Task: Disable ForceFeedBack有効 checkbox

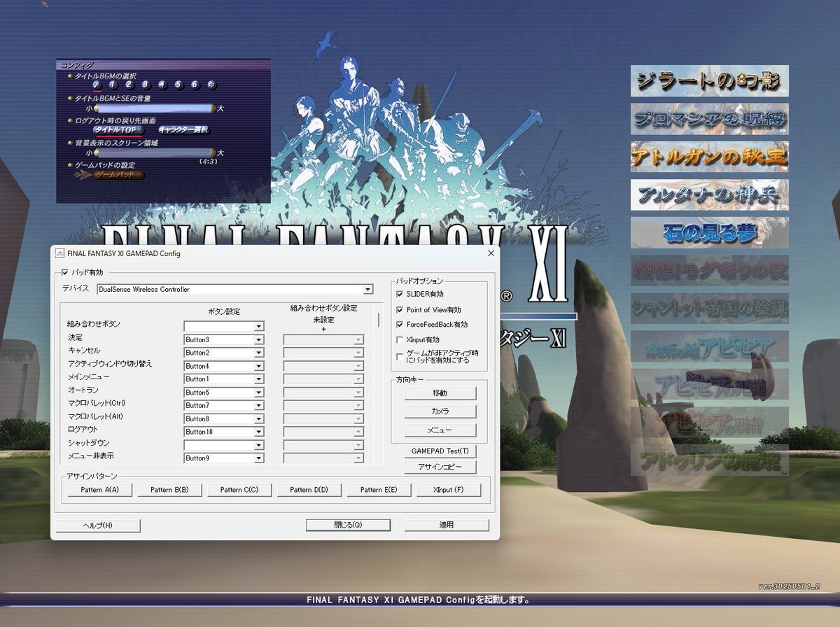Action: [x=400, y=325]
